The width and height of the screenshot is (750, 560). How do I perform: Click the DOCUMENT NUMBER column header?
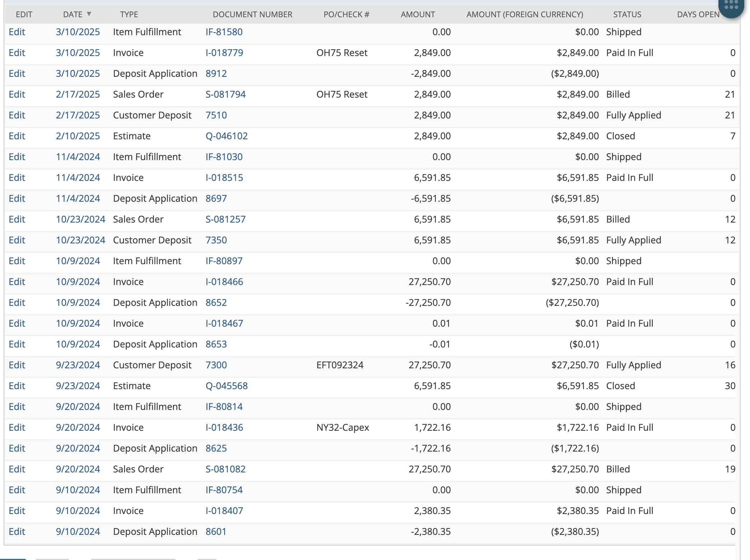[252, 14]
